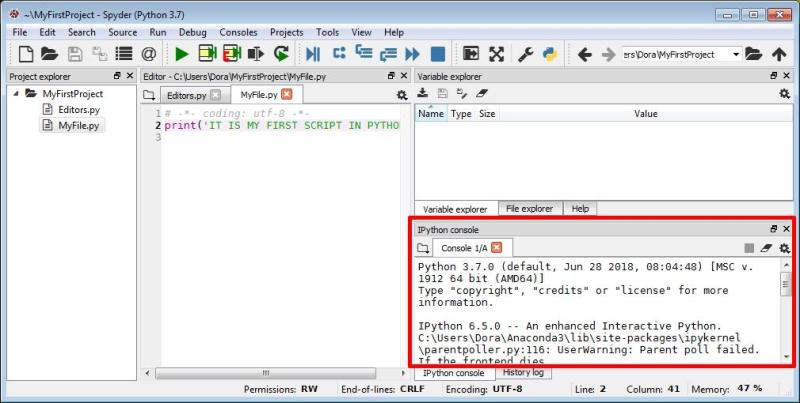Stop console execution square button
800x403 pixels.
(749, 248)
